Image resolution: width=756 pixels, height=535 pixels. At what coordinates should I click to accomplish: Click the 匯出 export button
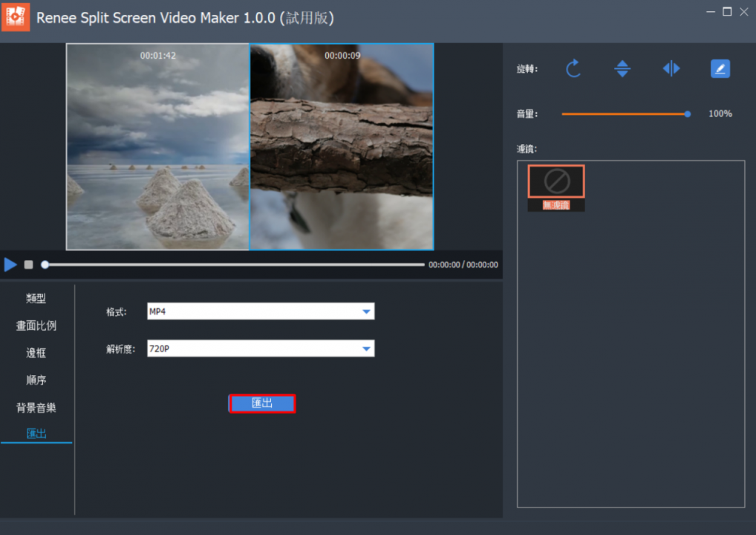(x=262, y=403)
